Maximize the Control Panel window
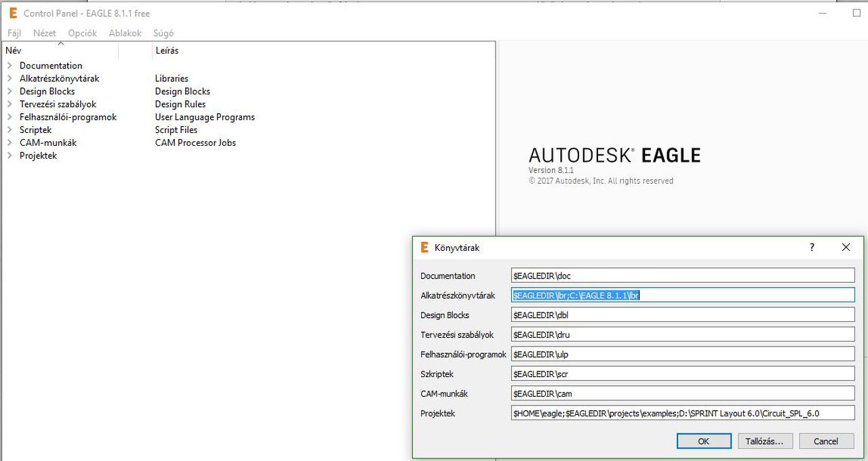This screenshot has width=868, height=461. (856, 13)
